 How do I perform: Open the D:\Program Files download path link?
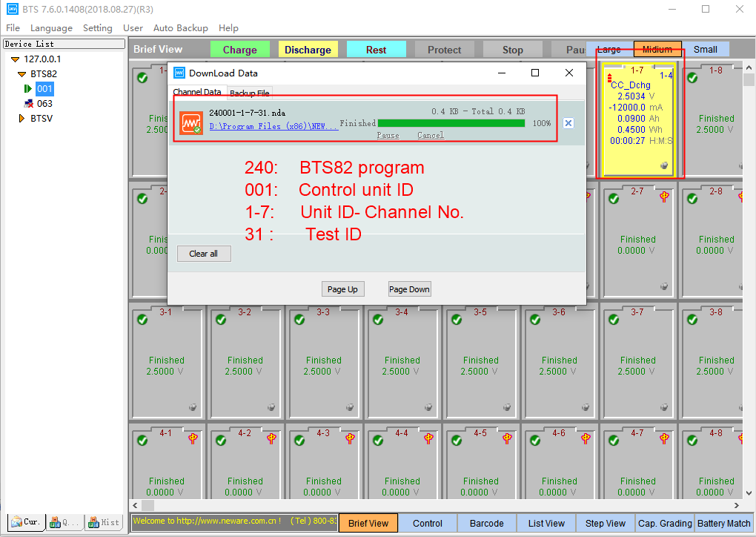(x=273, y=126)
